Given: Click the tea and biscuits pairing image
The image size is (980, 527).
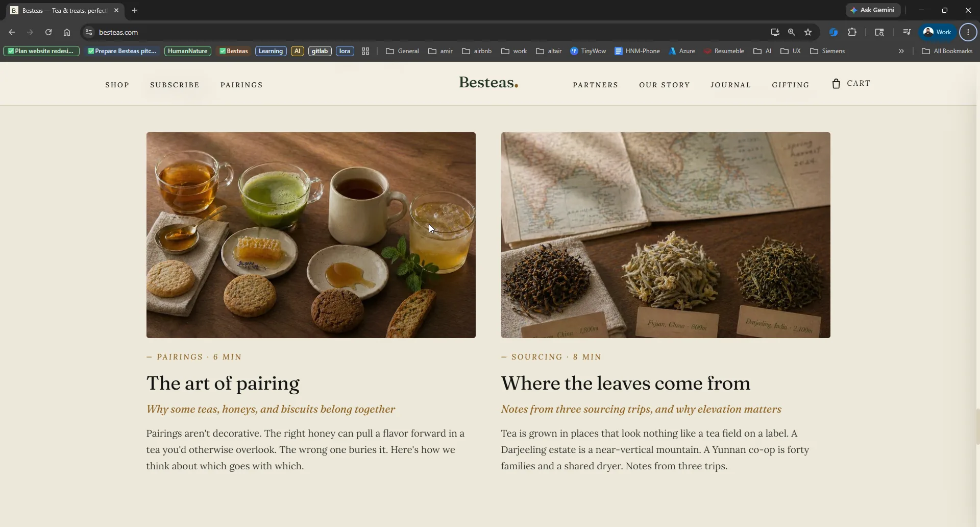Looking at the screenshot, I should pyautogui.click(x=311, y=235).
